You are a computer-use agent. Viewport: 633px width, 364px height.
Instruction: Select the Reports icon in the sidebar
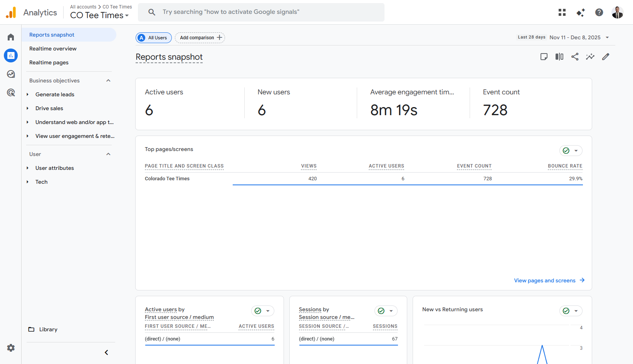tap(10, 55)
